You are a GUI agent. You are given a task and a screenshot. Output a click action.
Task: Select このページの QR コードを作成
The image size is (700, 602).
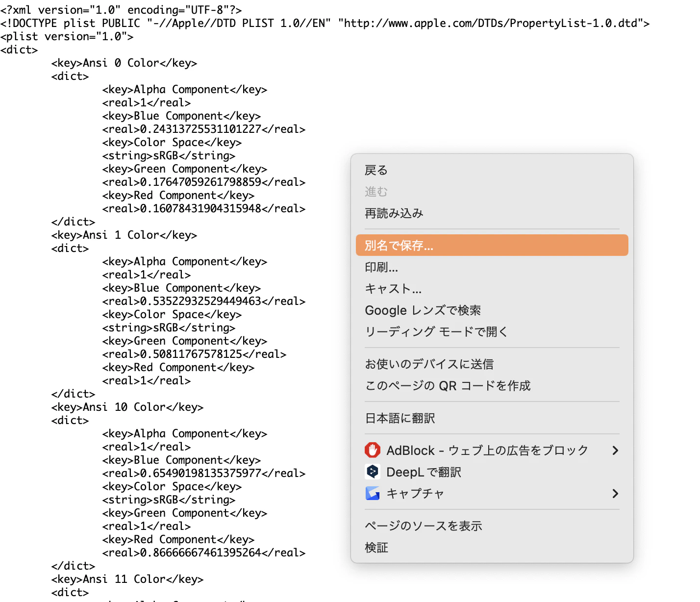[x=492, y=386]
